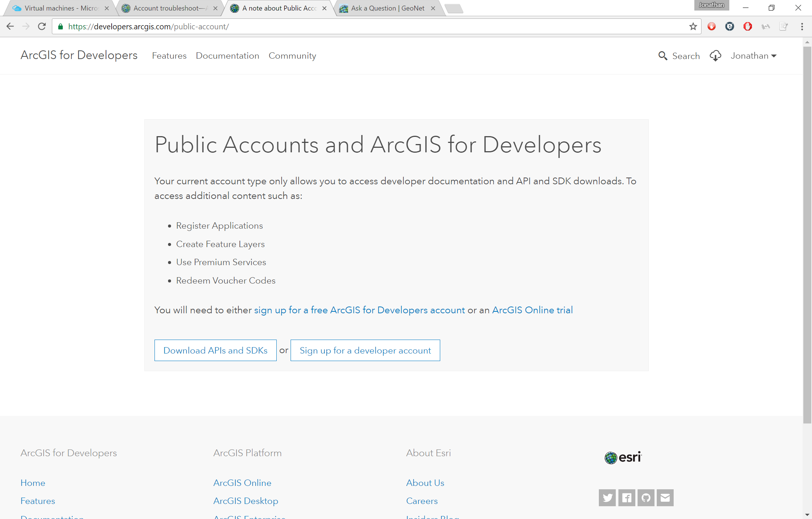Open the ArcGIS Online footer link

242,483
